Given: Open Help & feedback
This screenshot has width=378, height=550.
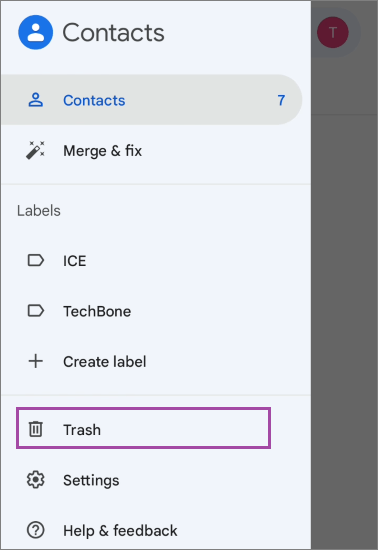Looking at the screenshot, I should pos(120,531).
